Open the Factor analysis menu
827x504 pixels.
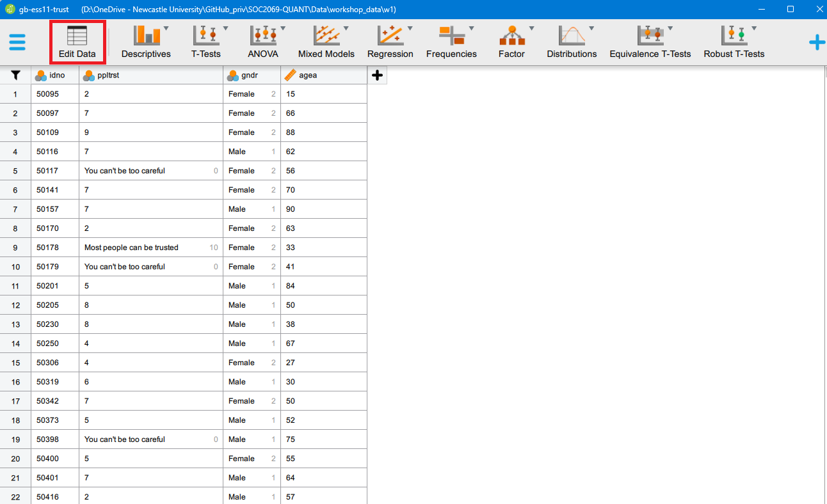point(511,42)
